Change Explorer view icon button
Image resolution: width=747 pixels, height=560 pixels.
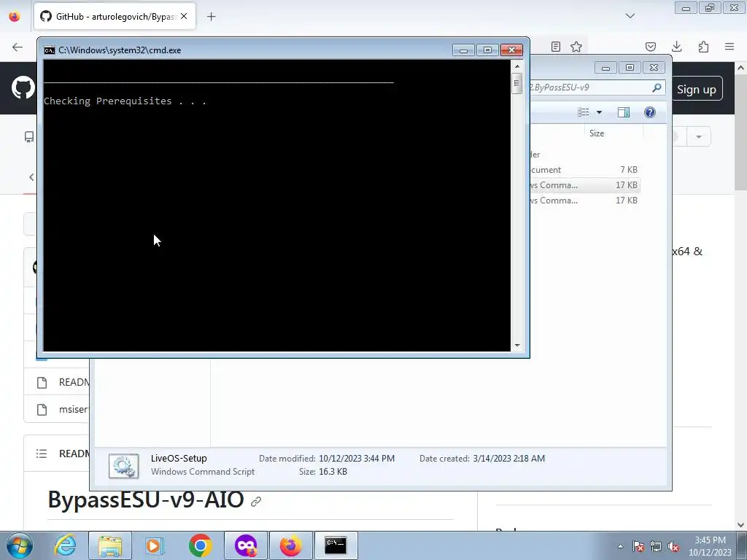[584, 112]
